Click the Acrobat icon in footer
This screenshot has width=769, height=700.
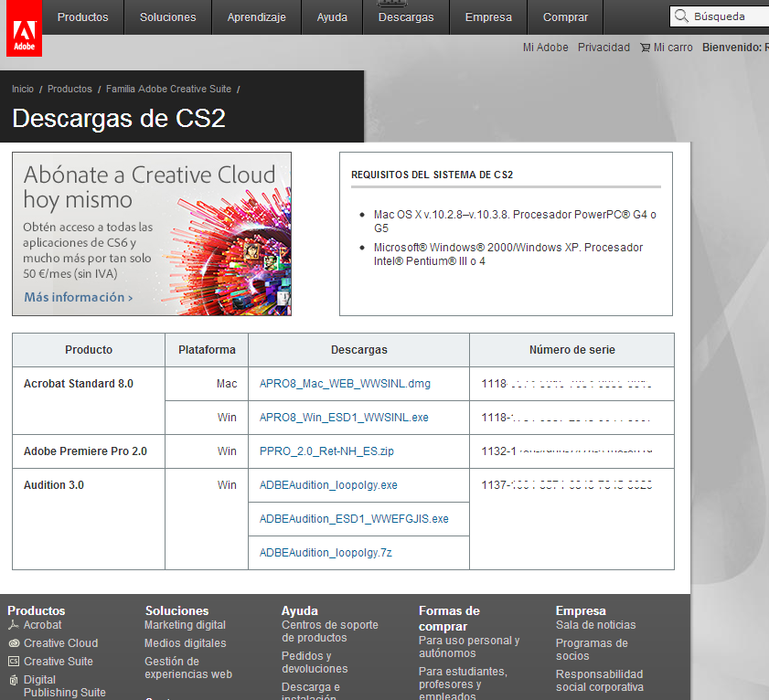tap(14, 625)
